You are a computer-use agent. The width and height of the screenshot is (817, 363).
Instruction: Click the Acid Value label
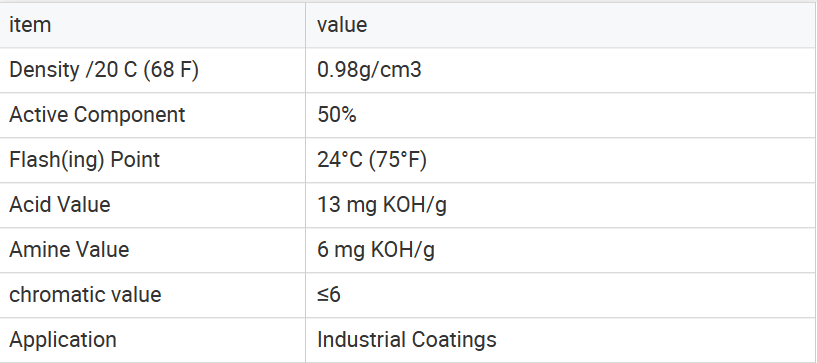click(60, 205)
